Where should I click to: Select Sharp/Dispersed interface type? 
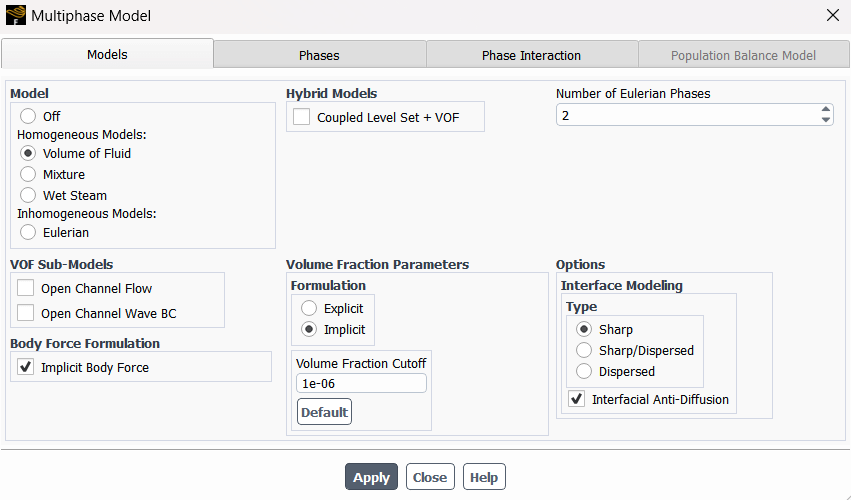[584, 350]
